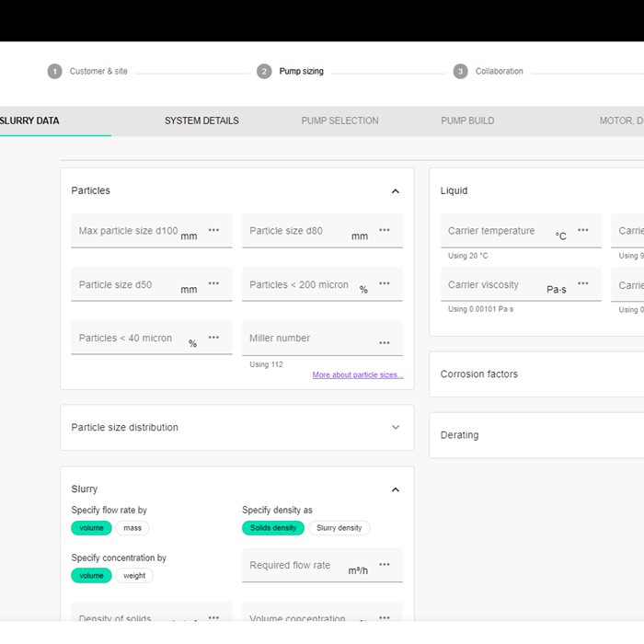Choose Slurry density option
Viewport: 644px width, 644px height.
[x=339, y=528]
